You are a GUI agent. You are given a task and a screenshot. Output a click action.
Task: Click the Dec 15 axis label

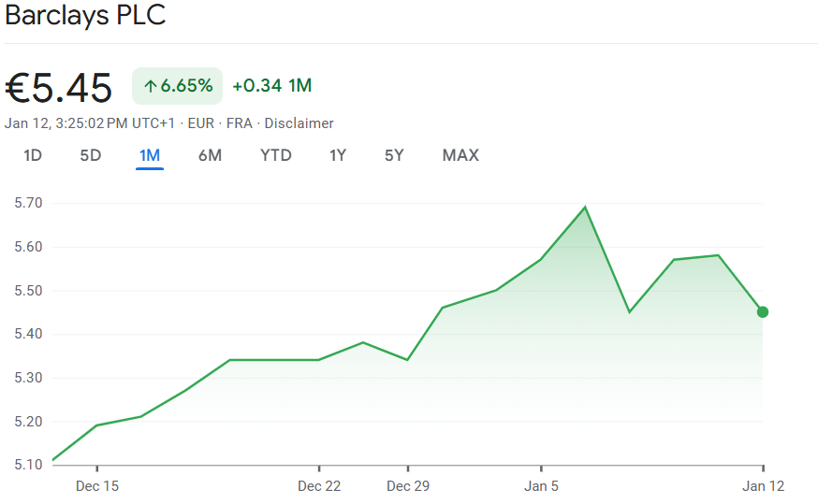[x=97, y=486]
